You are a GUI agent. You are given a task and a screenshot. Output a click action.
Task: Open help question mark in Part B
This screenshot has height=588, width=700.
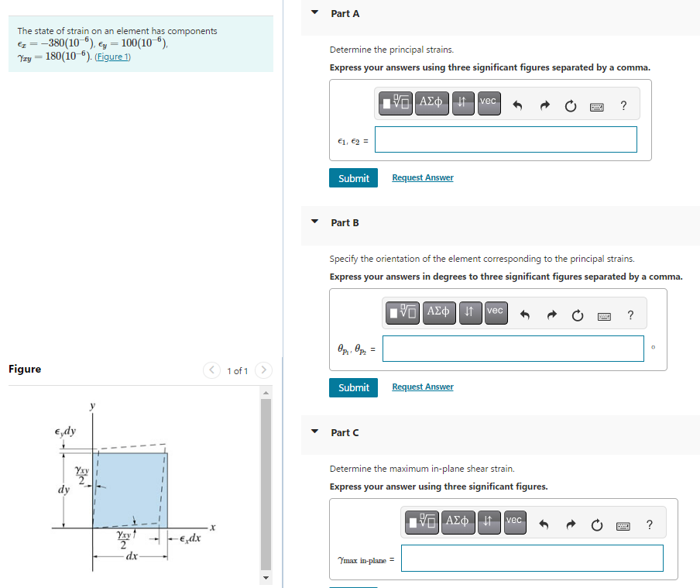tap(630, 315)
